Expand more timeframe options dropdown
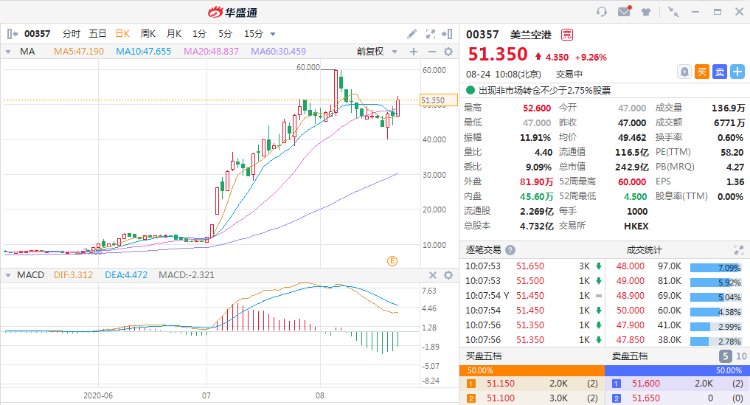 [x=273, y=33]
